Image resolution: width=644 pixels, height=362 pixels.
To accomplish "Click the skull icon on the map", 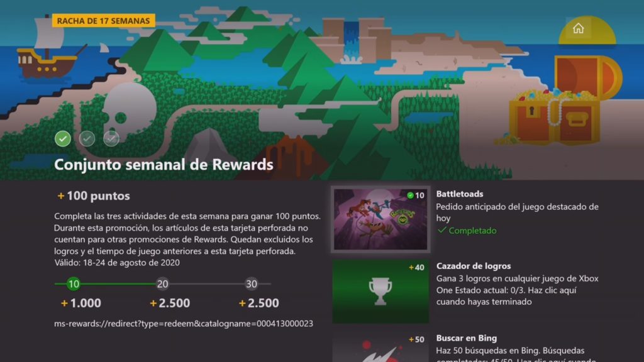I will click(x=128, y=111).
